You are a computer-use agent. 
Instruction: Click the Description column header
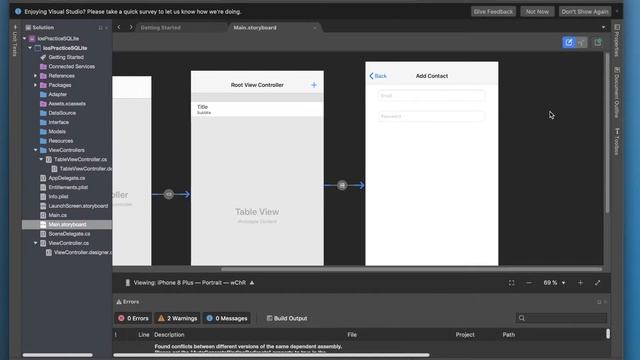click(169, 335)
